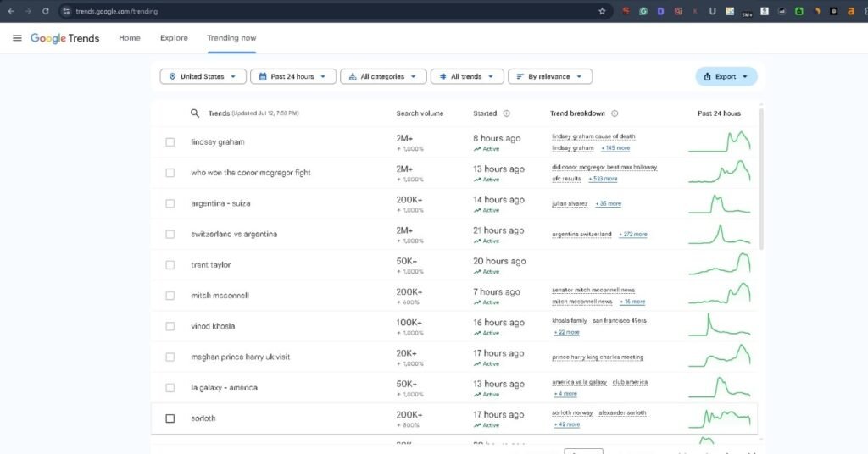Click '+ 35 more' for argentina - suiza
This screenshot has width=868, height=454.
pyautogui.click(x=609, y=203)
